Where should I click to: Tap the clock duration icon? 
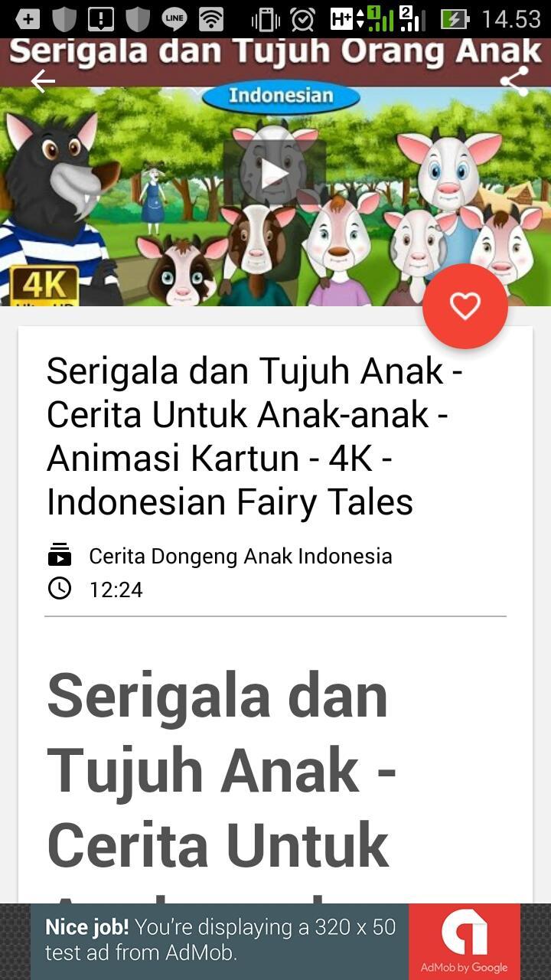[x=59, y=589]
